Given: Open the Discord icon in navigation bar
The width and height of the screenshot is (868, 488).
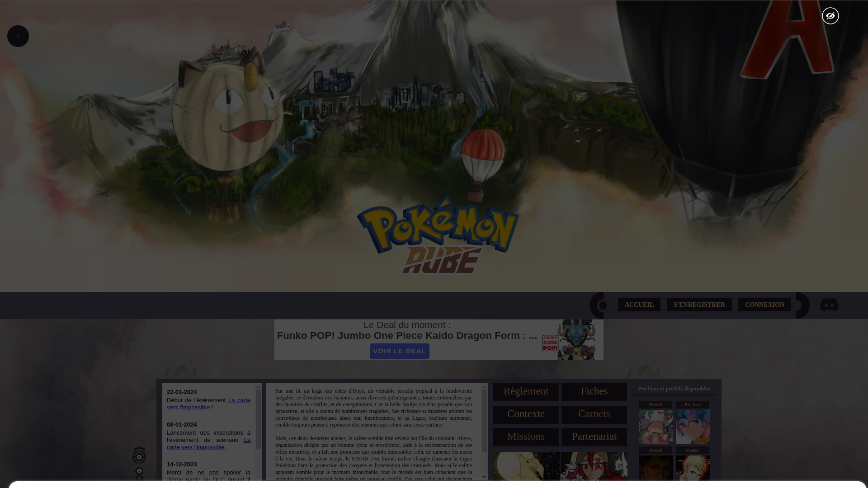Looking at the screenshot, I should pos(829,305).
